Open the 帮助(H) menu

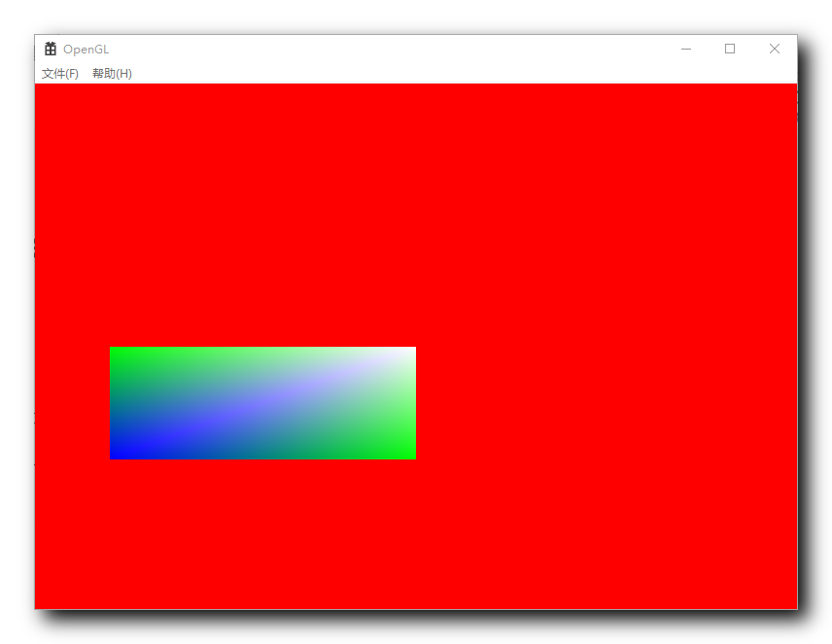112,73
